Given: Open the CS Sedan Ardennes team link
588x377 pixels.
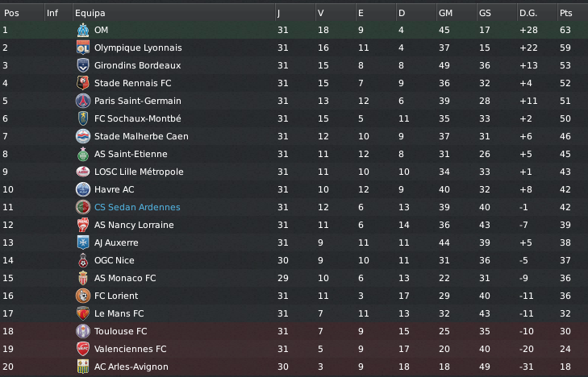Looking at the screenshot, I should (137, 207).
